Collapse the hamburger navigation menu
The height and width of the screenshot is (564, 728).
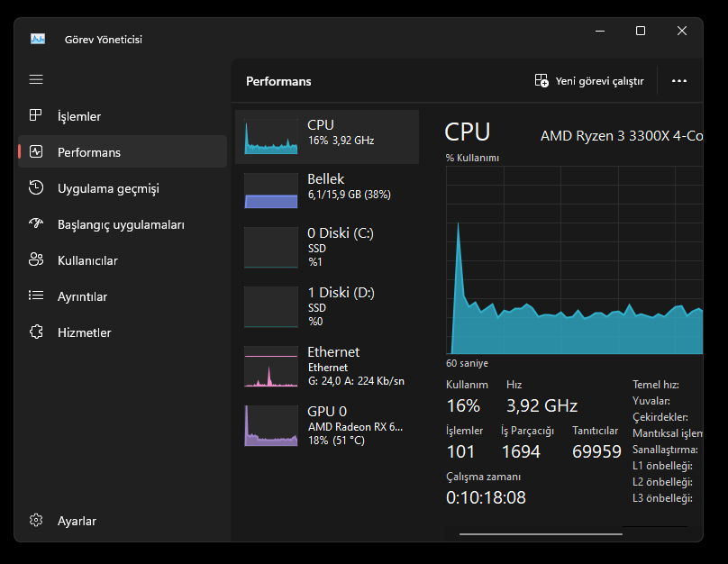36,79
